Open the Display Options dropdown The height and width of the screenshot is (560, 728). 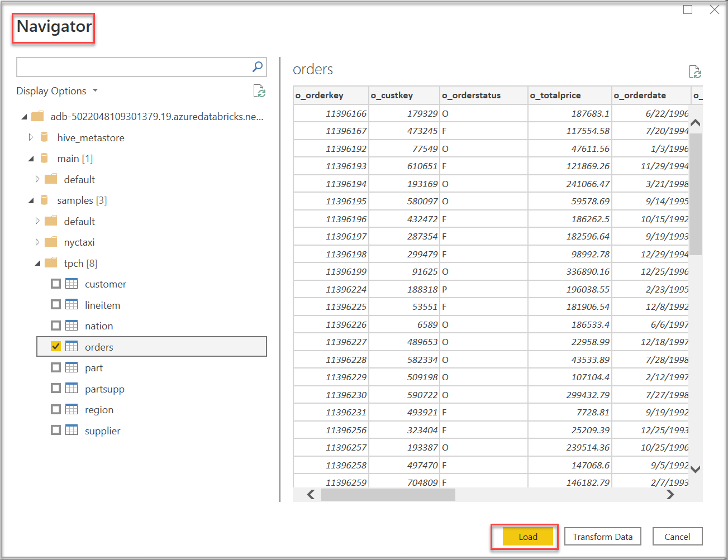click(x=57, y=91)
